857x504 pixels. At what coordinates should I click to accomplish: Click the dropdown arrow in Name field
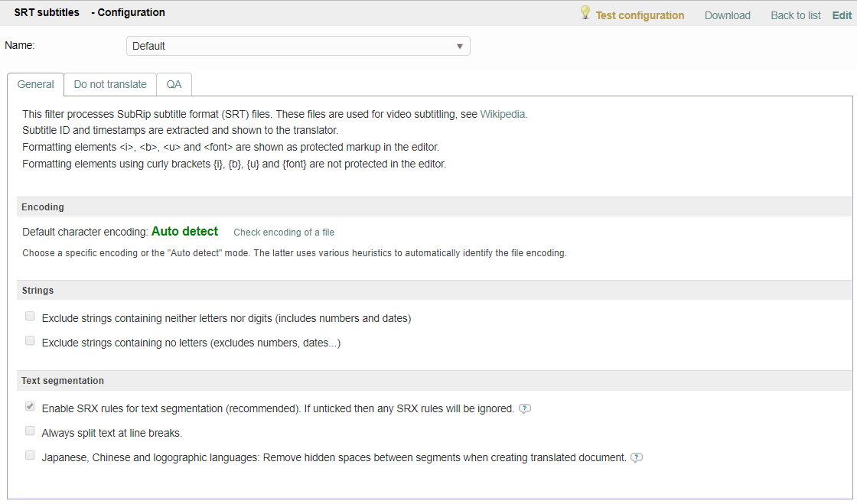[x=459, y=46]
